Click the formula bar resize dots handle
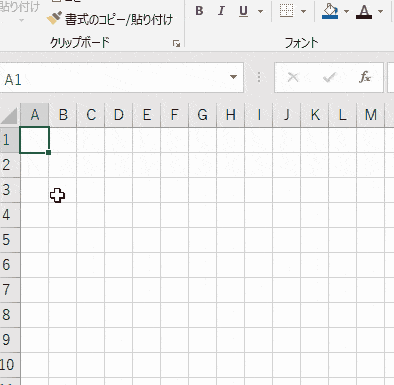 coord(259,77)
